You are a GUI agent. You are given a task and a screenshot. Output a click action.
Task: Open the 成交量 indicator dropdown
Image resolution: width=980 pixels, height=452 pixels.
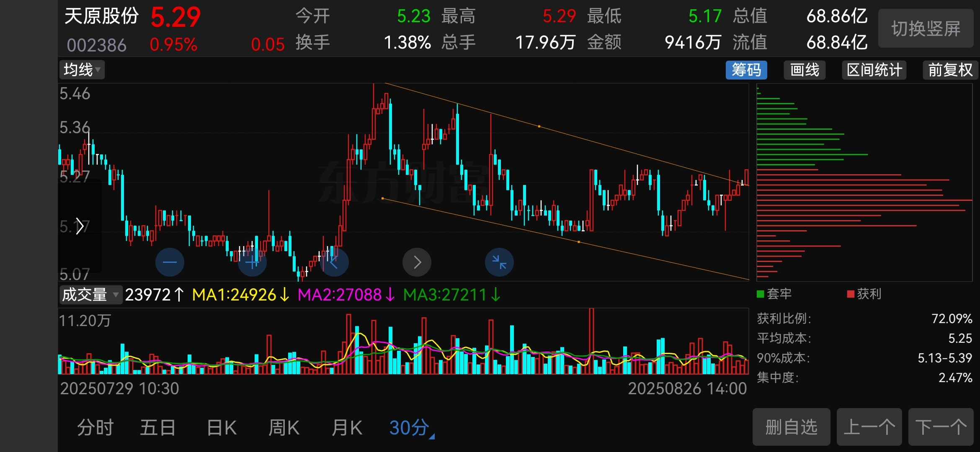(x=90, y=295)
